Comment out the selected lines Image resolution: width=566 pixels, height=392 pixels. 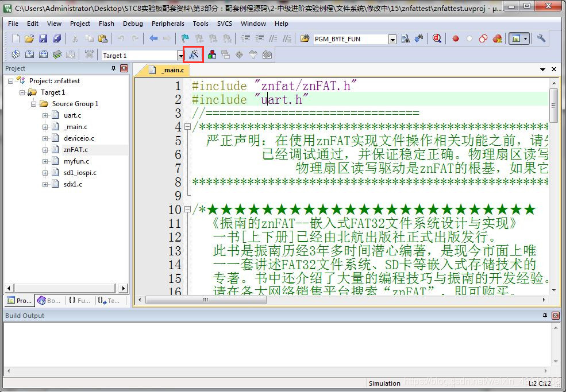[274, 38]
